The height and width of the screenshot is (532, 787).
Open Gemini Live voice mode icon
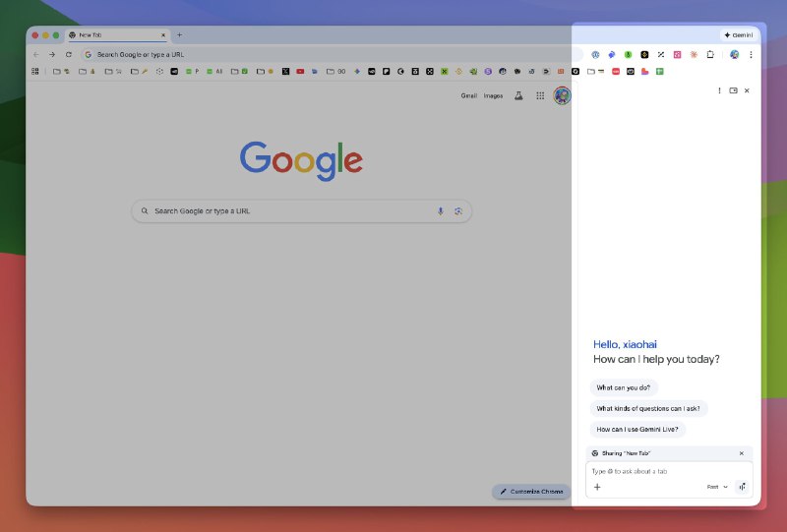pyautogui.click(x=742, y=487)
